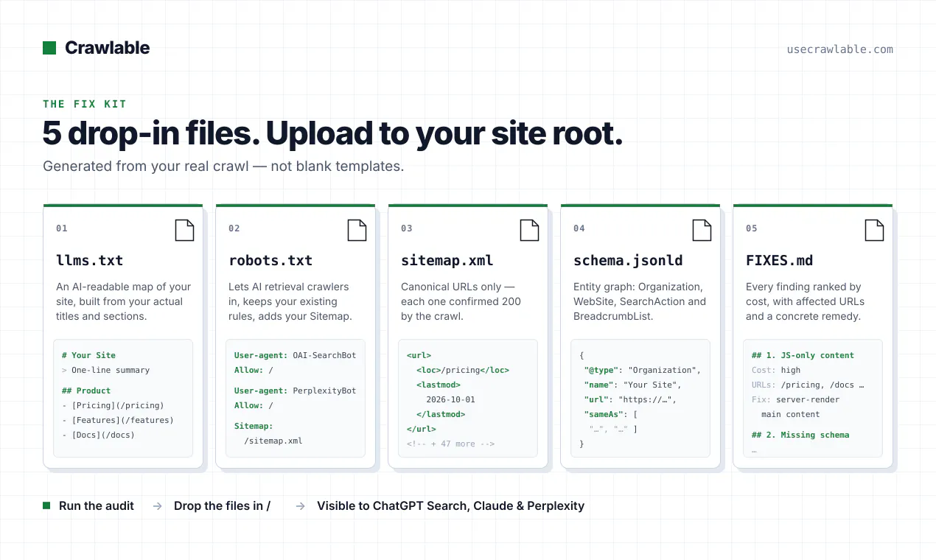The width and height of the screenshot is (936, 560).
Task: Select the llms.txt card title
Action: click(x=89, y=260)
